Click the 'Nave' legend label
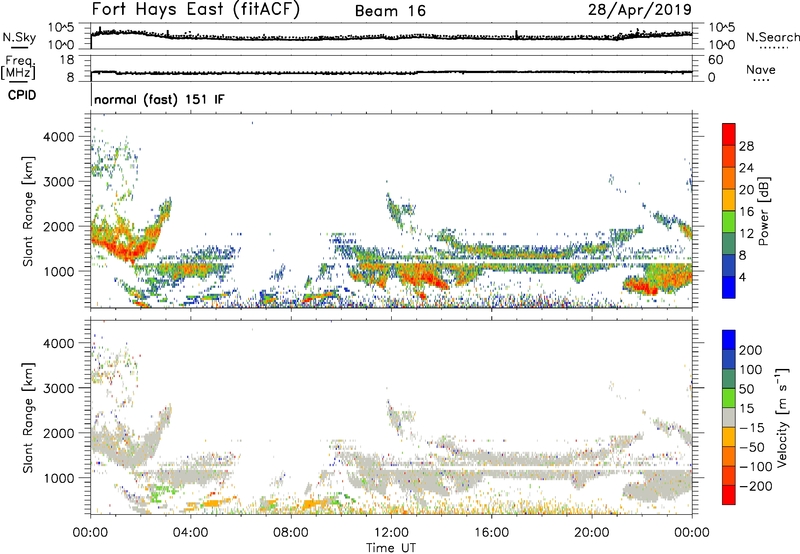The height and width of the screenshot is (554, 800). pos(761,69)
